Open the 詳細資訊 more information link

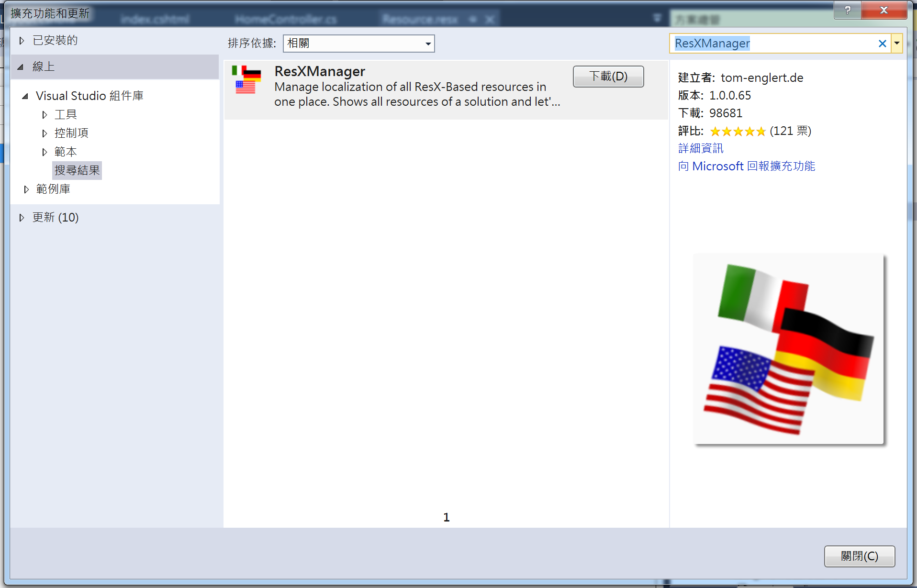[x=701, y=148]
